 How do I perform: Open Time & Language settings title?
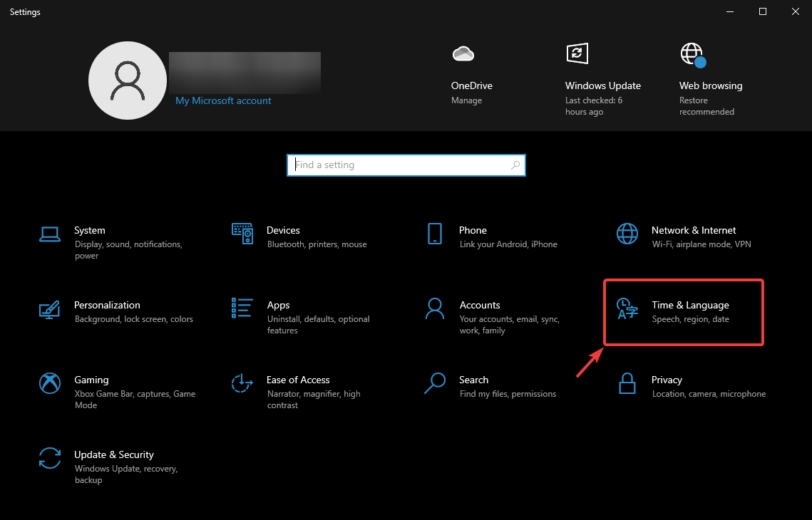click(690, 306)
